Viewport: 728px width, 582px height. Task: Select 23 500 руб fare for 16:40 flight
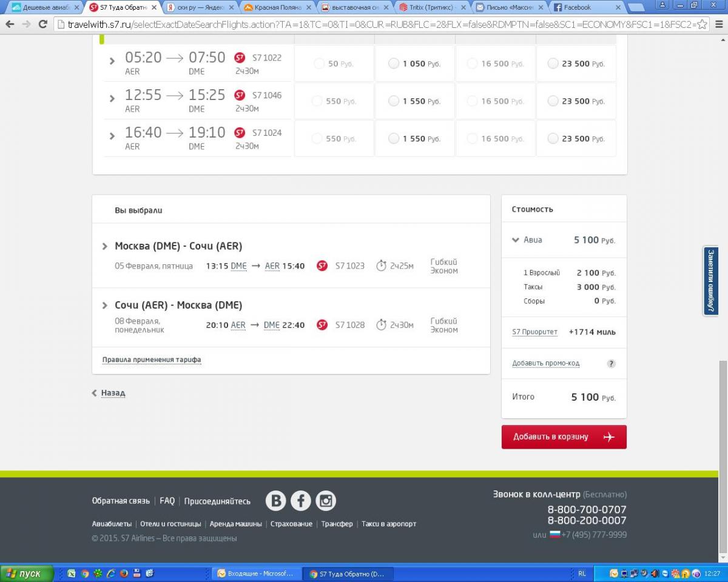(x=553, y=139)
